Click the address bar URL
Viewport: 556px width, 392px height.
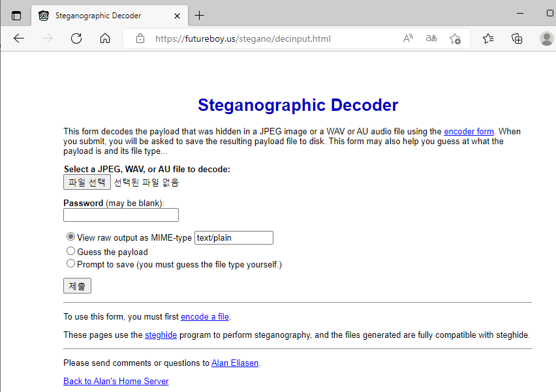click(x=243, y=38)
